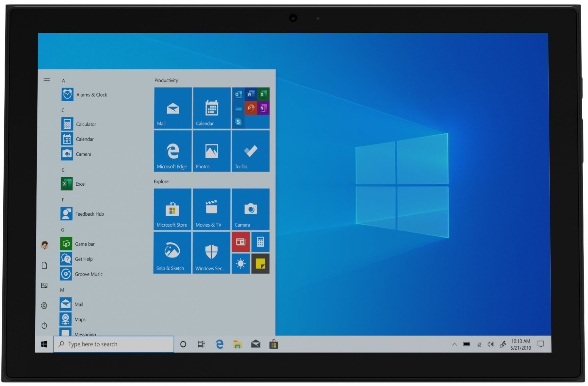Screen dimensions: 588x386
Task: Launch Excel from app list
Action: [x=74, y=184]
